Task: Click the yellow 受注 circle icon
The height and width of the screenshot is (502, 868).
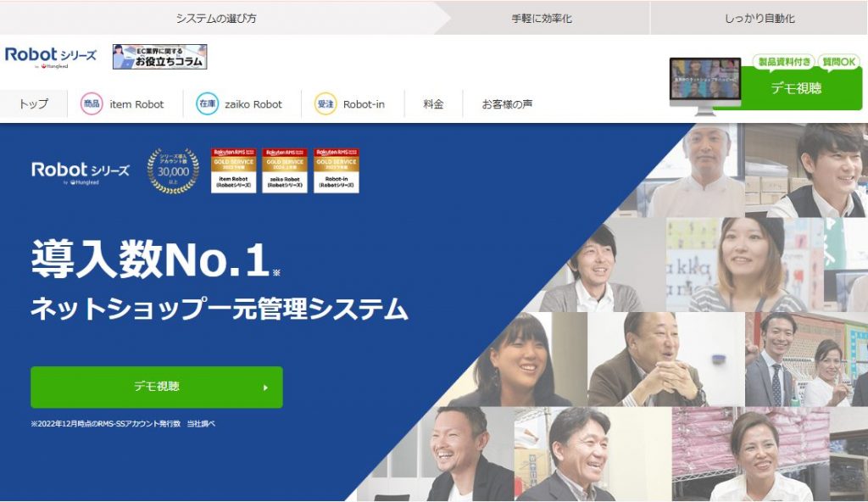Action: coord(325,103)
